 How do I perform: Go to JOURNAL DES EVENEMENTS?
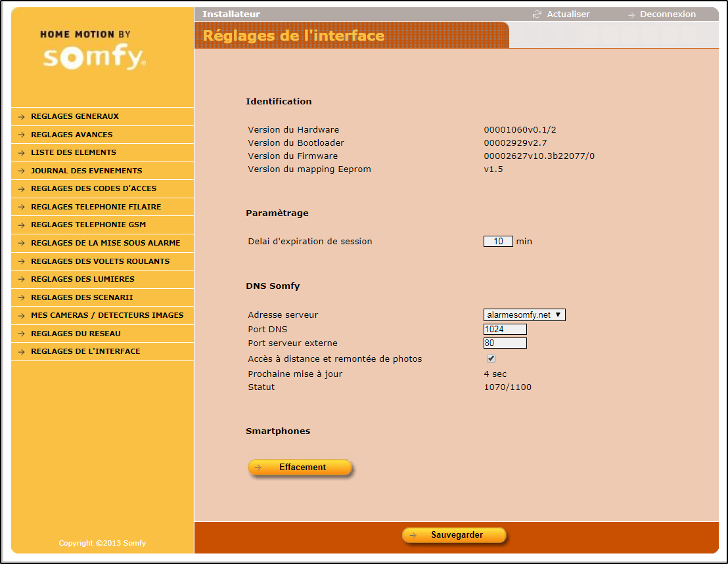86,171
